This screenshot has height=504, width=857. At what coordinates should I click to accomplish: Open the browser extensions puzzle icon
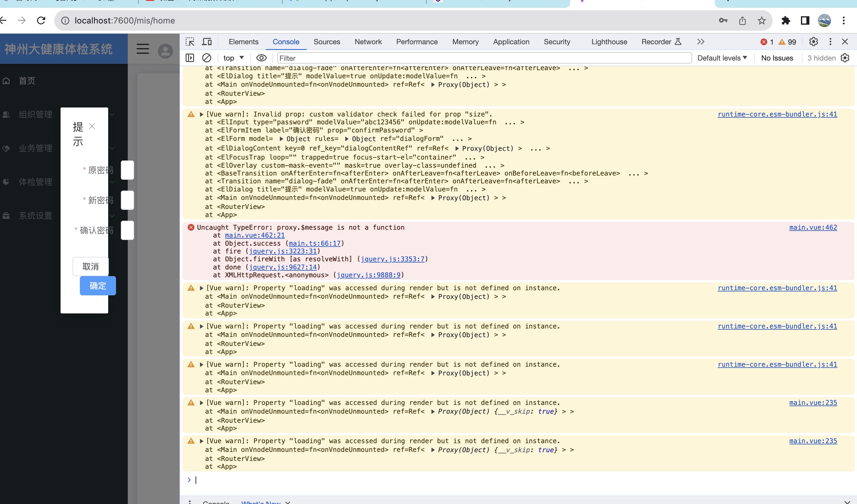[786, 21]
